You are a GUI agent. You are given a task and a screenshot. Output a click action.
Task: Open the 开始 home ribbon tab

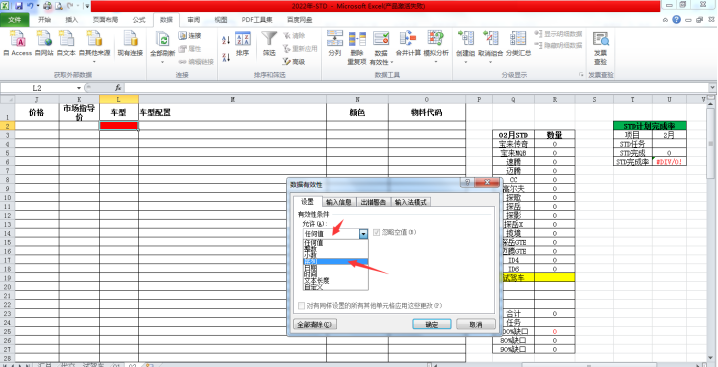point(44,20)
